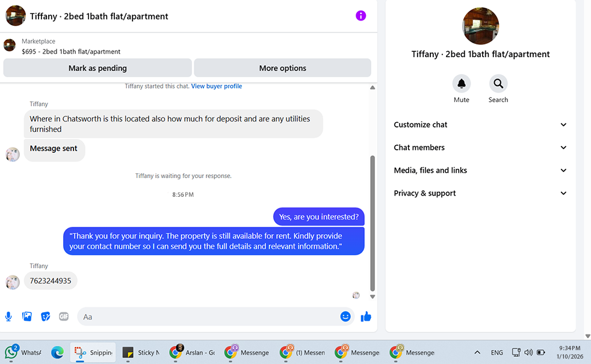This screenshot has height=364, width=591.
Task: Click the chat scrollbar down arrow
Action: pyautogui.click(x=373, y=297)
